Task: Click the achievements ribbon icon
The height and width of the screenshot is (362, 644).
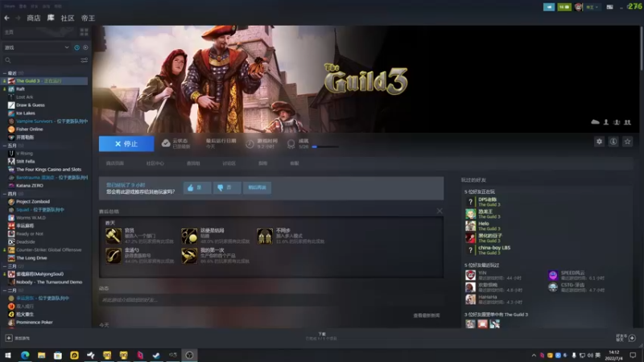Action: coord(291,144)
